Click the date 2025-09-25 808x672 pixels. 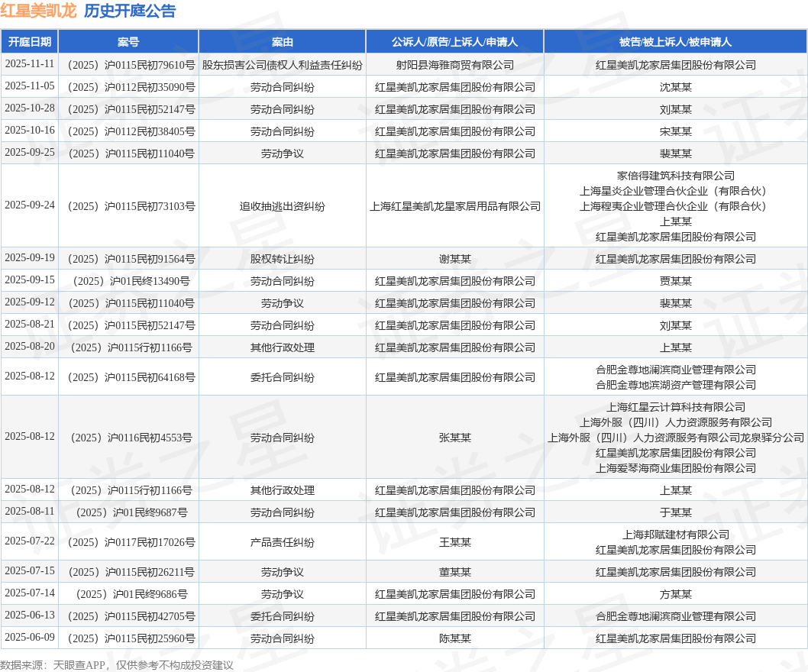(29, 153)
